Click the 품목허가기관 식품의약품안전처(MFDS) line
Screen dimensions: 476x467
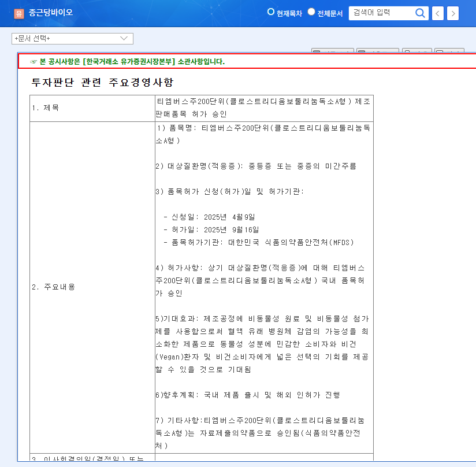259,243
